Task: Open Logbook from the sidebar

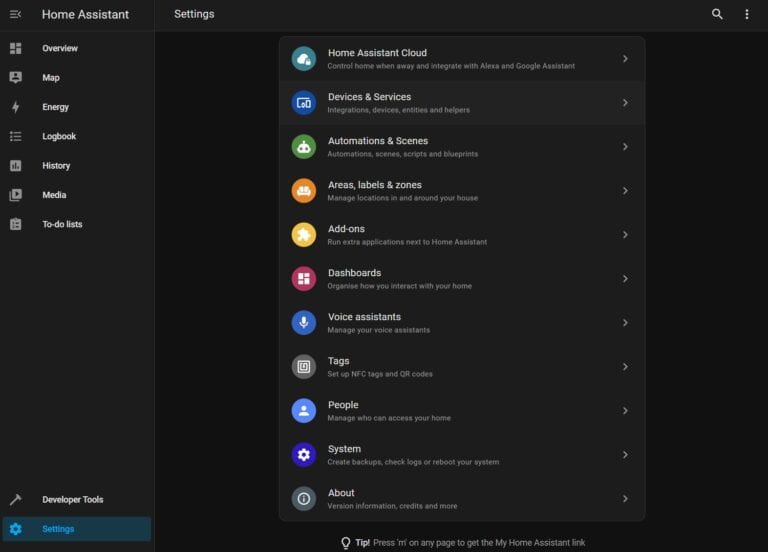Action: (59, 136)
